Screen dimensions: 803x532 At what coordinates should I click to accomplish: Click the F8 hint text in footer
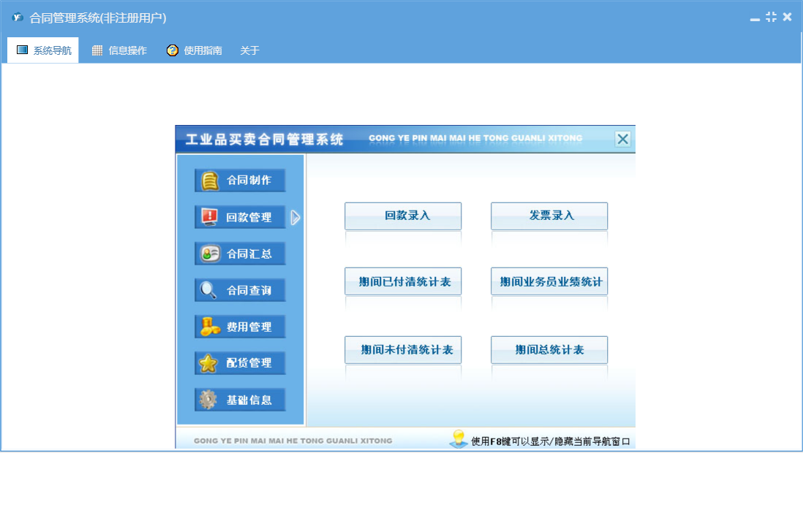(551, 441)
